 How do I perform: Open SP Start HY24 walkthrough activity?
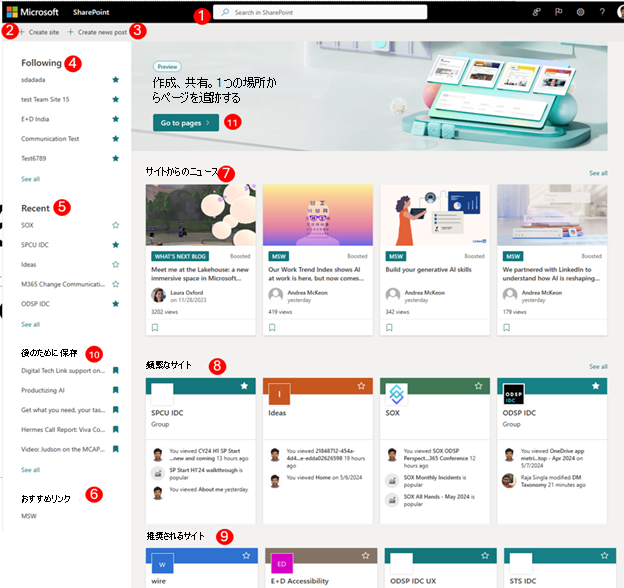point(206,474)
